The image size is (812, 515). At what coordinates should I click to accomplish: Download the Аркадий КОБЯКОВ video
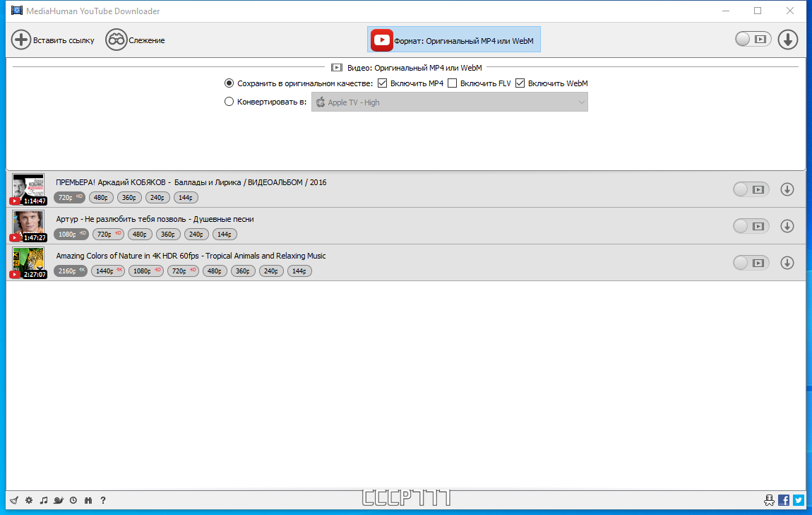click(787, 189)
